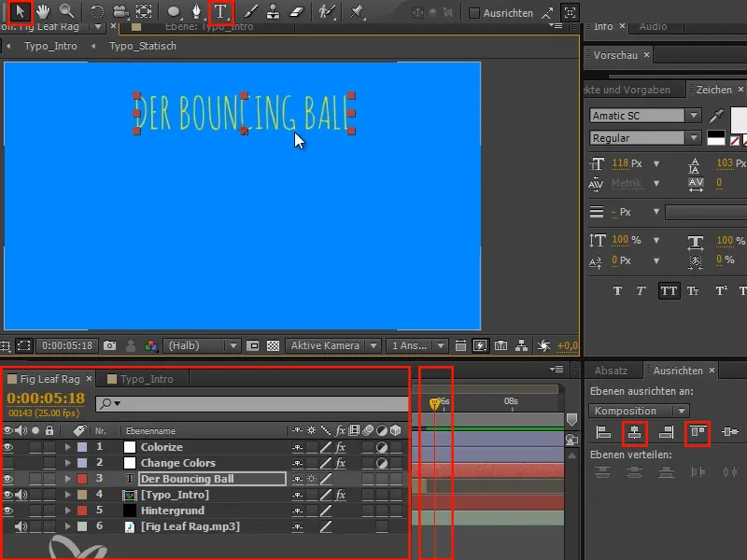Open the Halb resolution dropdown

coord(201,345)
